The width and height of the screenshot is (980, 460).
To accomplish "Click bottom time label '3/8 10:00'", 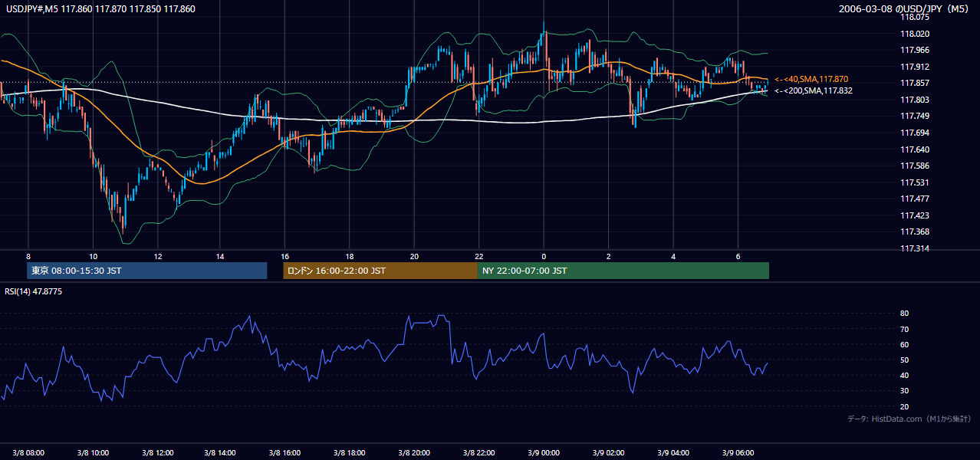I will click(x=93, y=452).
